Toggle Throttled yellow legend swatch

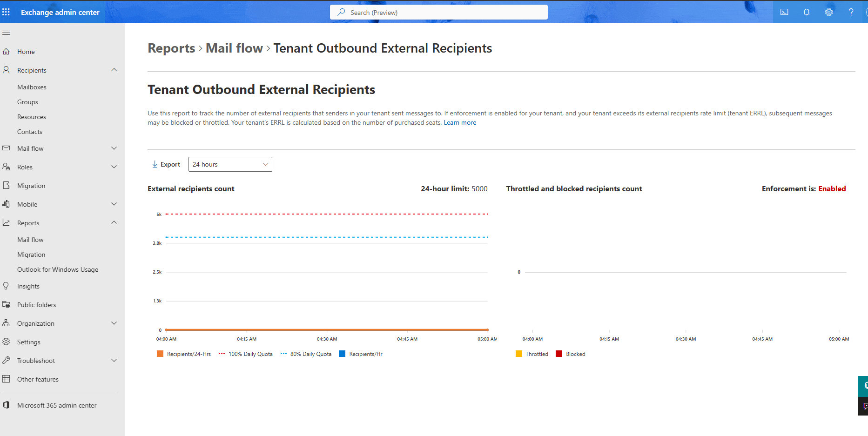click(x=519, y=354)
